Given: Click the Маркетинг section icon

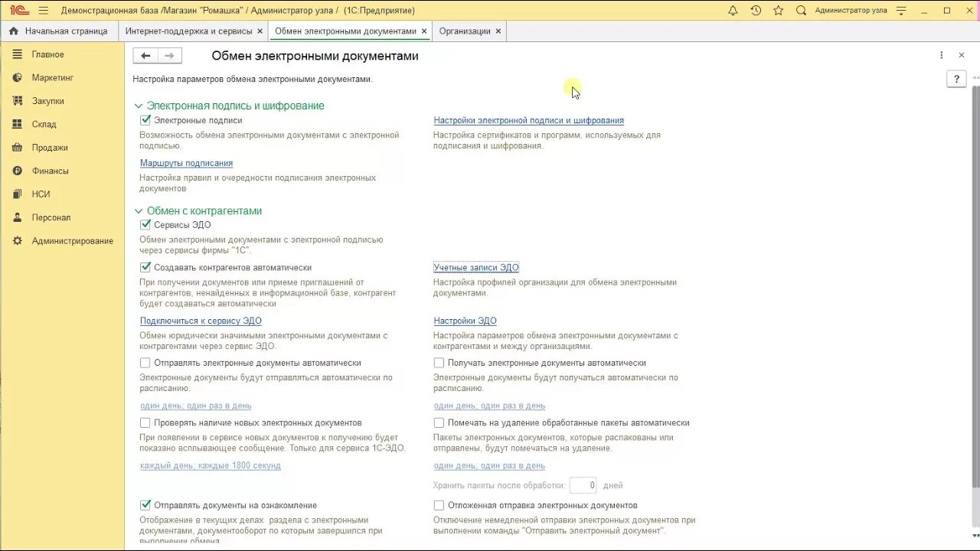Looking at the screenshot, I should click(x=17, y=78).
